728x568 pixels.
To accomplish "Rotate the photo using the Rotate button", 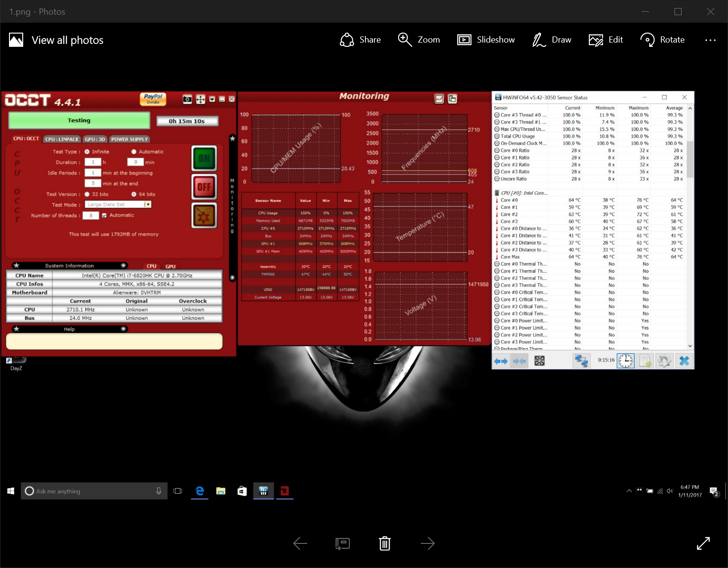I will click(x=662, y=40).
